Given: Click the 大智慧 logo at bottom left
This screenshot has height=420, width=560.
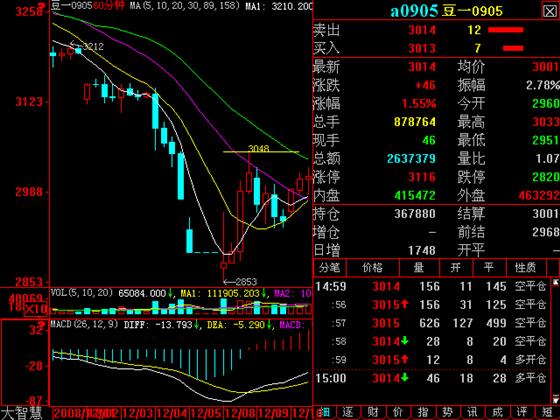Looking at the screenshot, I should coord(22,413).
